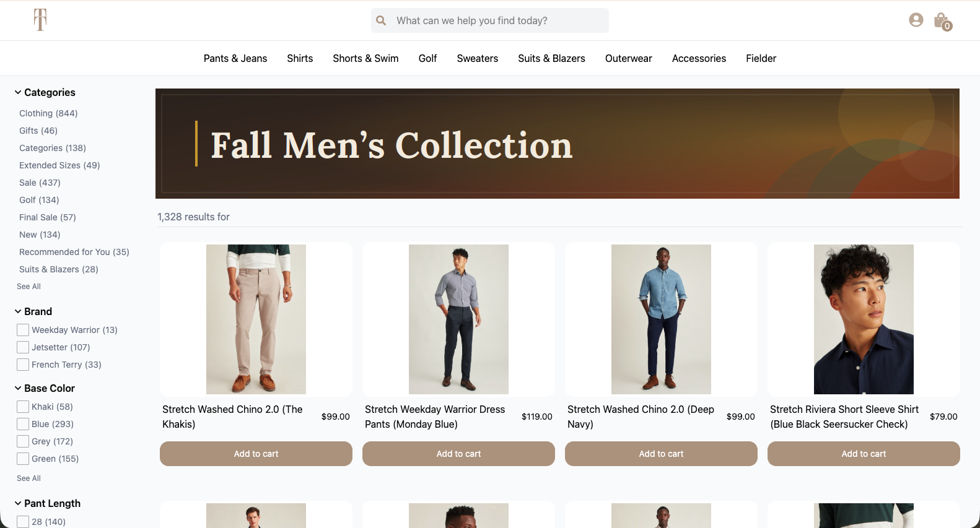
Task: Open the user account icon
Action: click(x=916, y=20)
